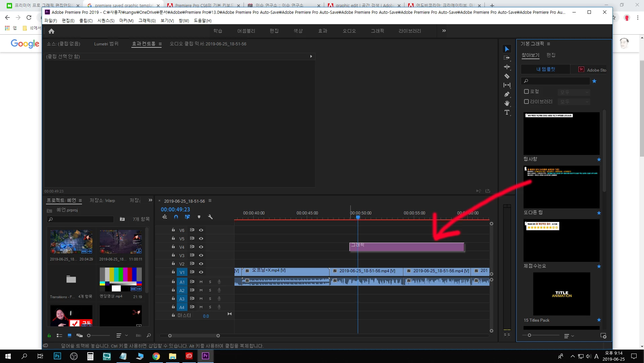Viewport: 644px width, 363px height.
Task: Enable the 로컬 checkbox
Action: tap(526, 91)
